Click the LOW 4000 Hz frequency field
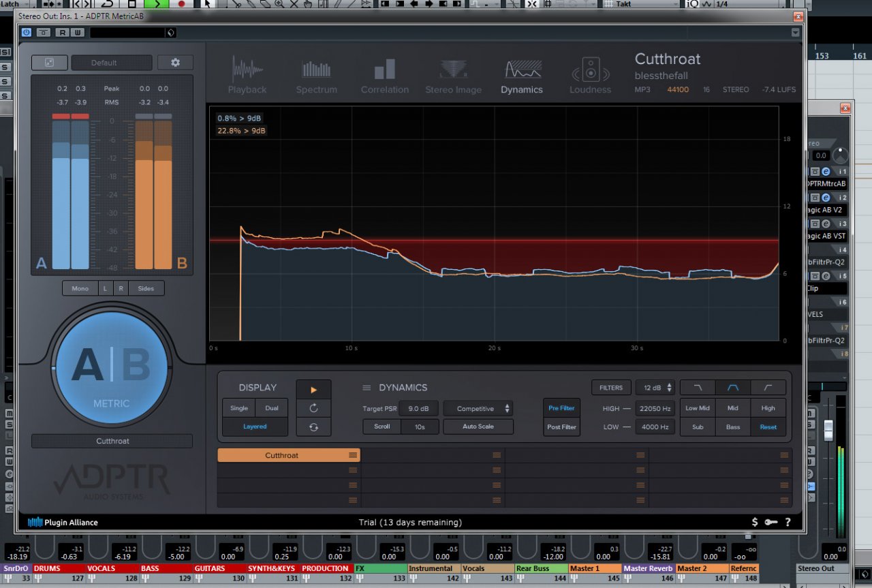The height and width of the screenshot is (588, 872). (x=655, y=427)
